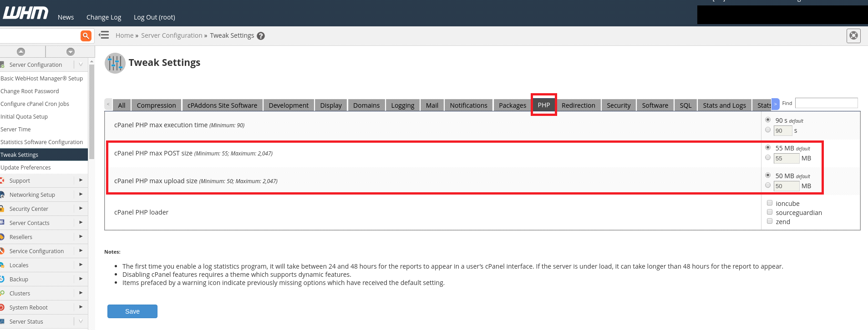868x330 pixels.
Task: Collapse the Server Configuration section
Action: tap(81, 65)
